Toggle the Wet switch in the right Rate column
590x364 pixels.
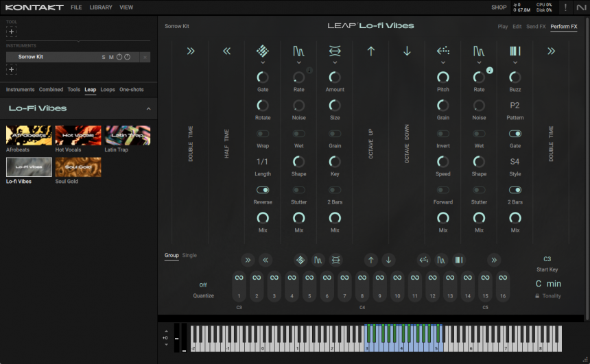click(x=479, y=134)
